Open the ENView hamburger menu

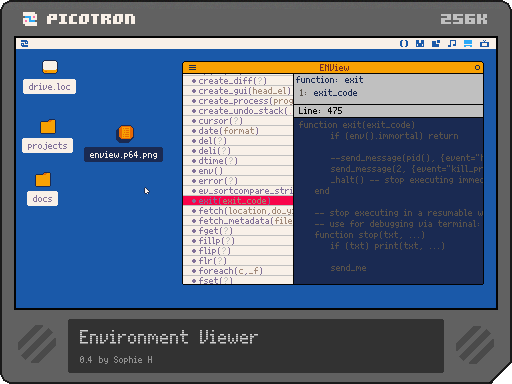[x=192, y=68]
